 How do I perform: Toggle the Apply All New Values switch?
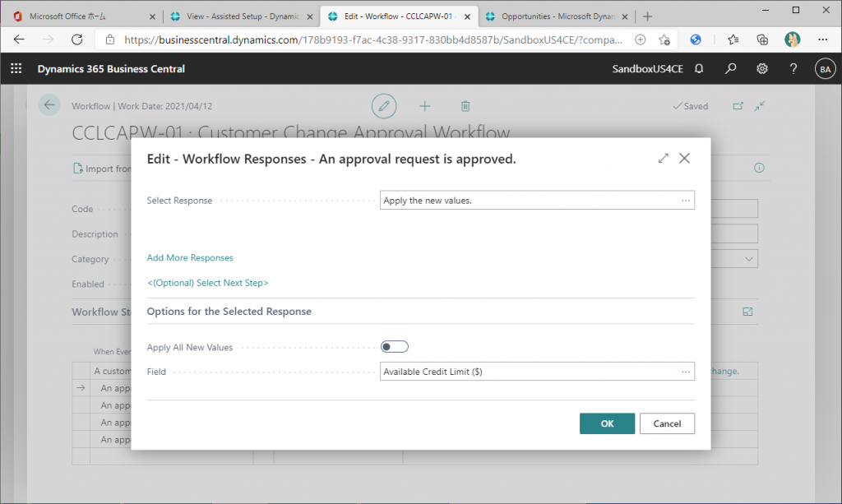point(394,347)
